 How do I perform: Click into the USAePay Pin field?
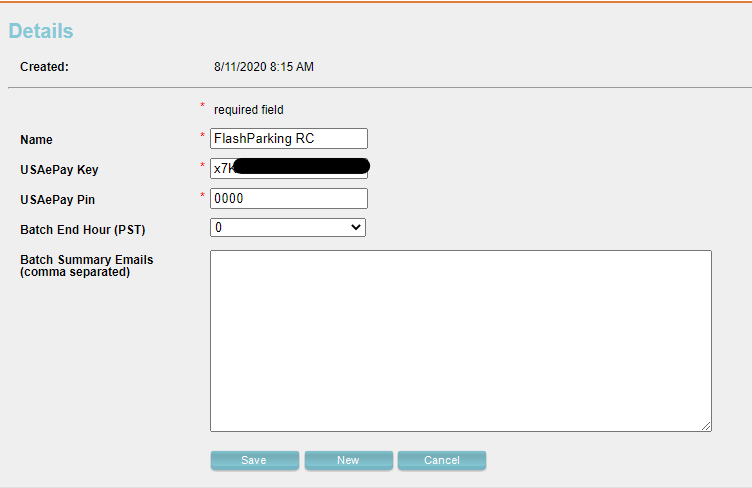pos(288,198)
